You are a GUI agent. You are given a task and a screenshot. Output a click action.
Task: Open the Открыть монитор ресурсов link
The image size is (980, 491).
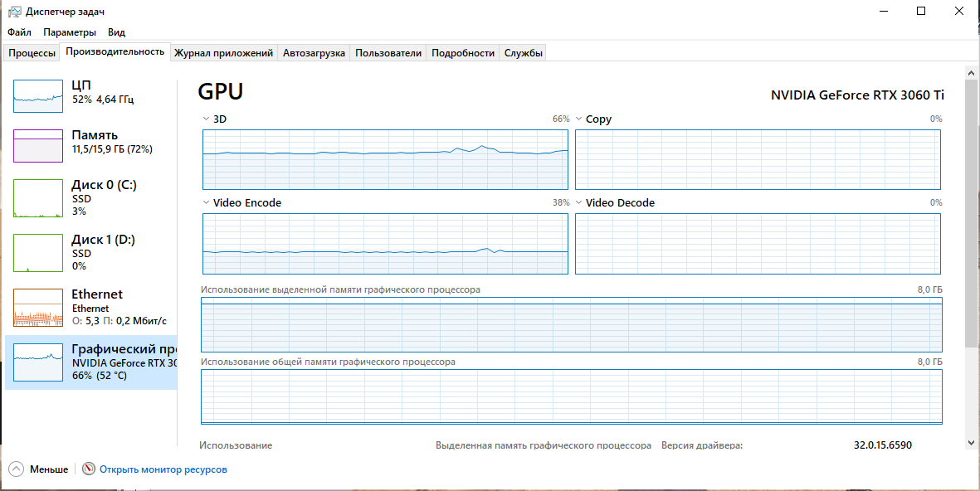163,469
